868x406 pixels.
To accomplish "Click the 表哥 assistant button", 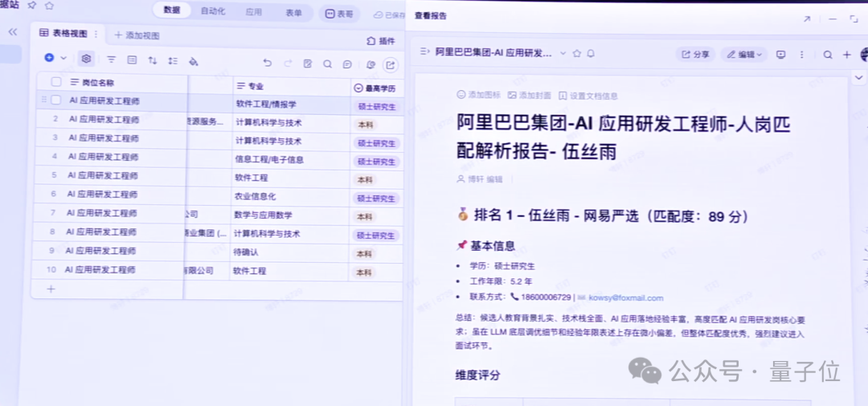I will pos(339,14).
